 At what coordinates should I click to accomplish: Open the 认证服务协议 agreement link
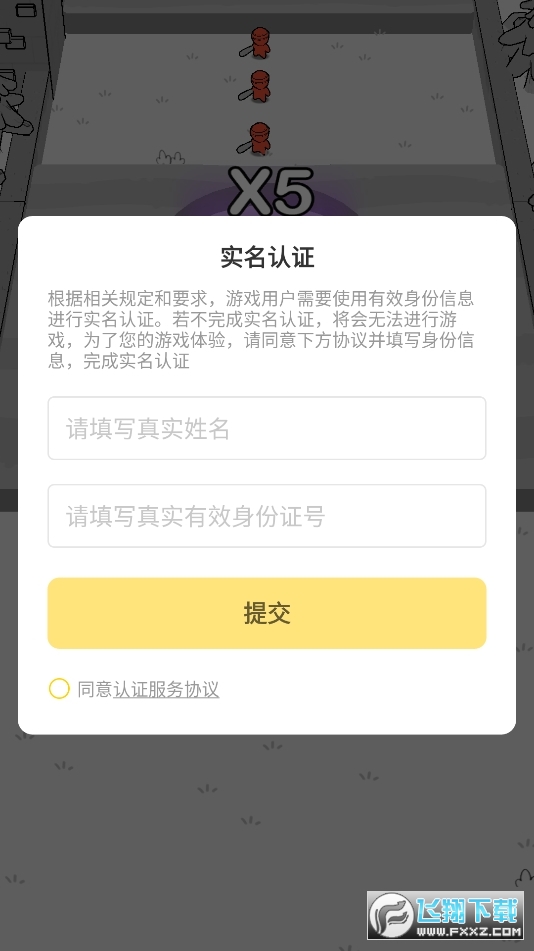click(166, 689)
